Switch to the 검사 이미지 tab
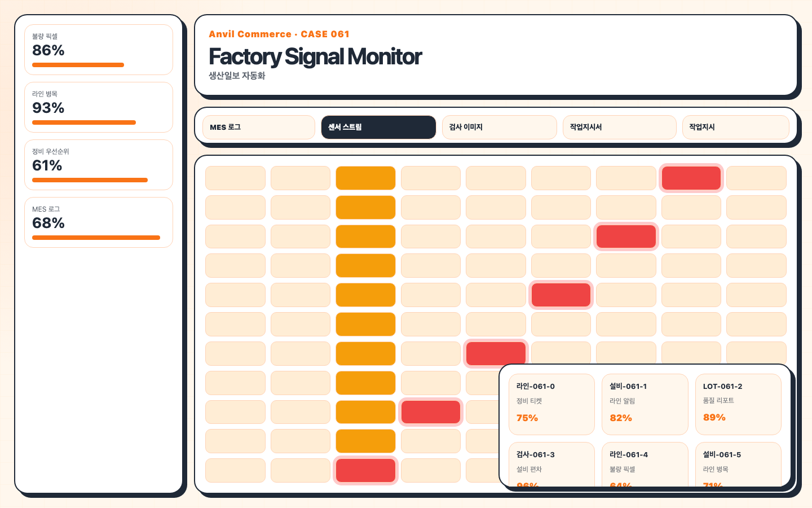812x508 pixels. [500, 127]
